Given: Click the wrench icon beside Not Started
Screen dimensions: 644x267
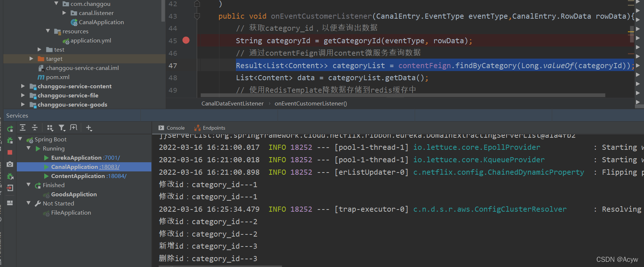Looking at the screenshot, I should [38, 204].
